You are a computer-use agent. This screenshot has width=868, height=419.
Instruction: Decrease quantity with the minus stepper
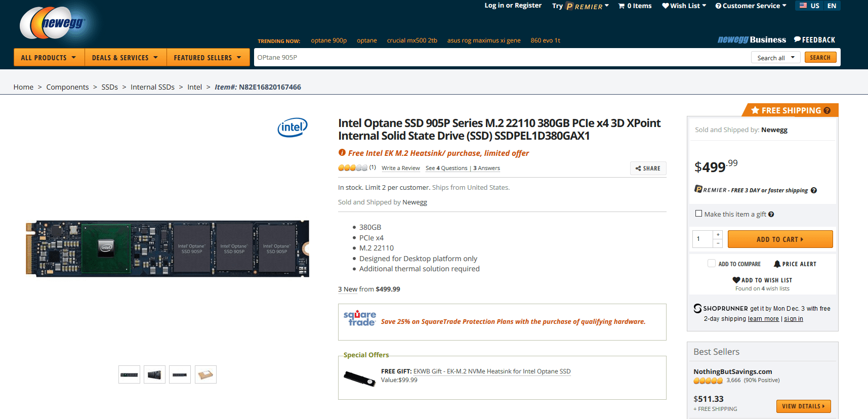[x=718, y=243]
